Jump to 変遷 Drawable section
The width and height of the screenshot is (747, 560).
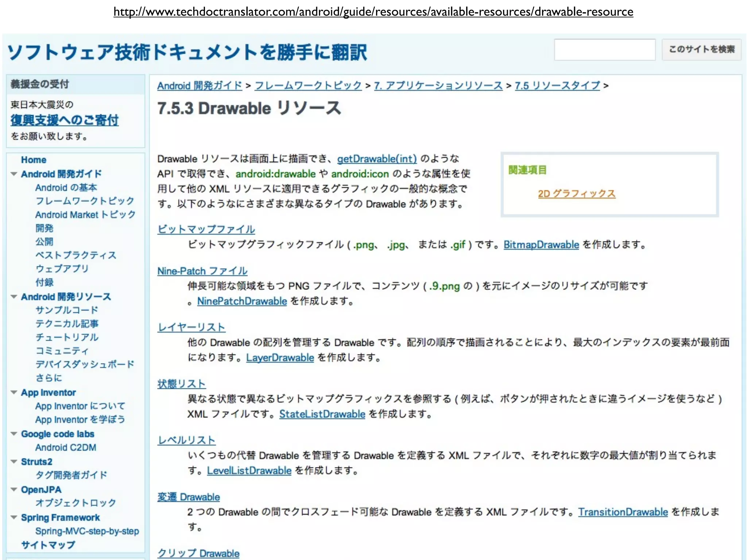189,497
